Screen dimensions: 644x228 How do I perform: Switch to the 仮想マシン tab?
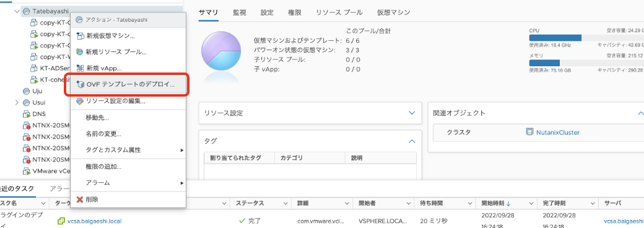coord(393,12)
